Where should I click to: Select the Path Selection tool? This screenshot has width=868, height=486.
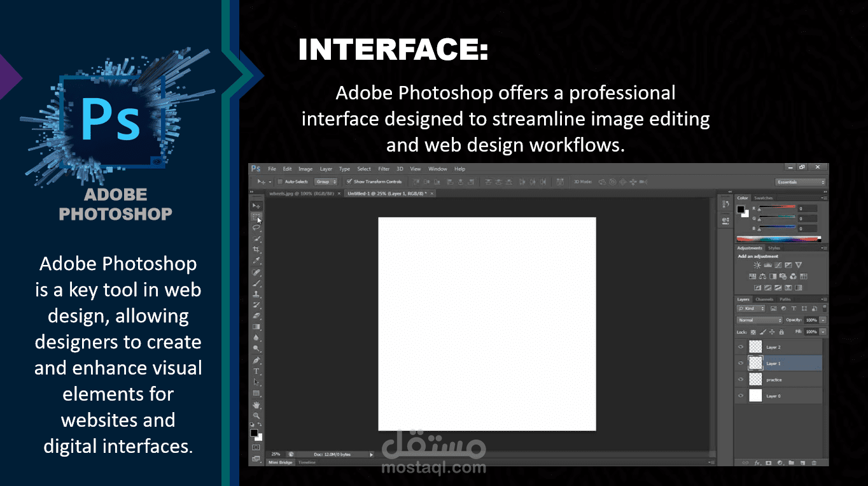(256, 382)
